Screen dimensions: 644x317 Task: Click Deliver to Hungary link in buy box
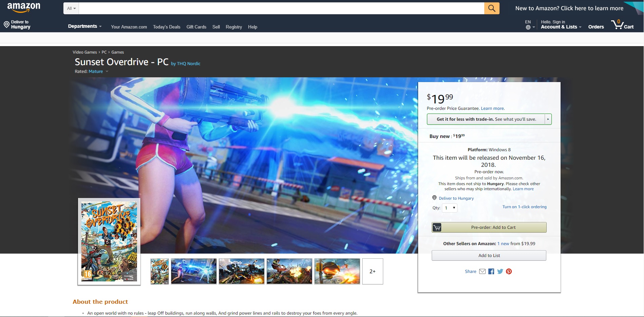[456, 198]
